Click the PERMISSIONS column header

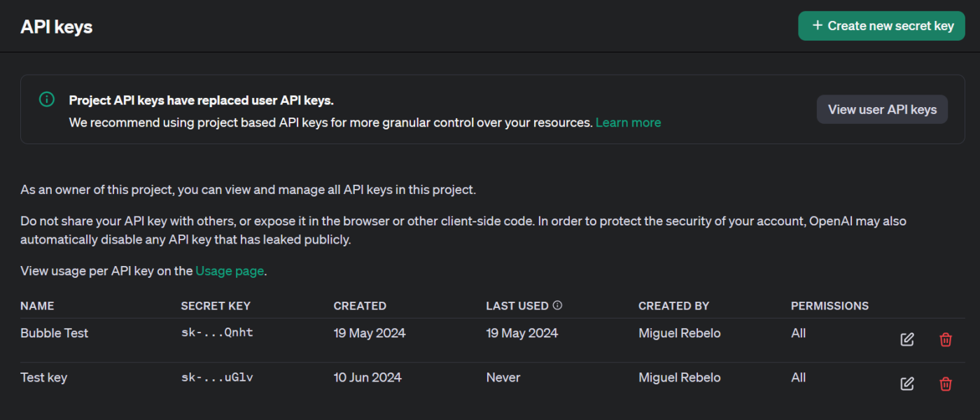click(x=829, y=306)
